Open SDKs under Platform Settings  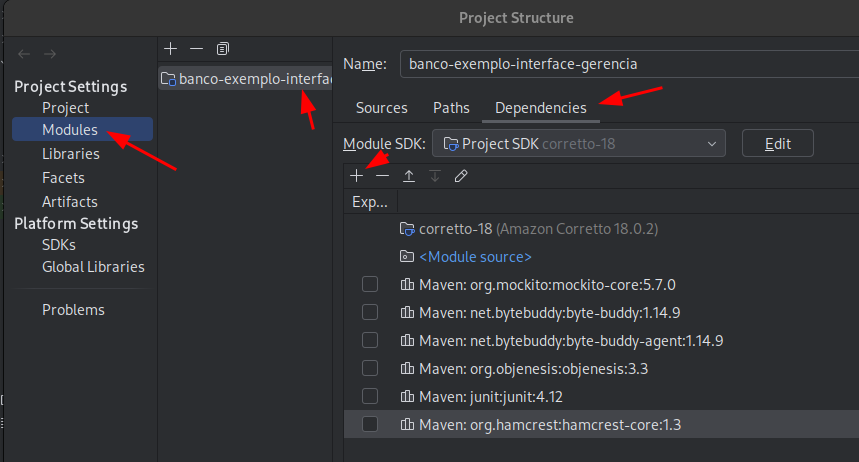click(x=59, y=245)
